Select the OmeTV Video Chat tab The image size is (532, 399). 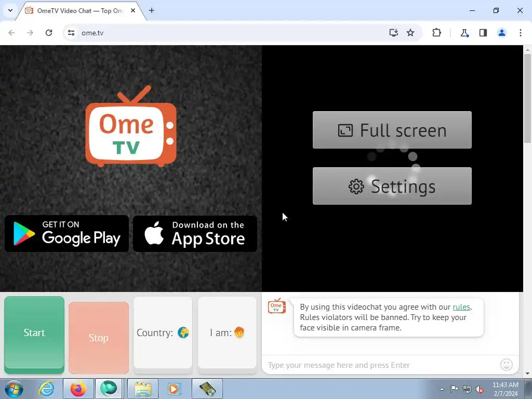click(x=79, y=10)
